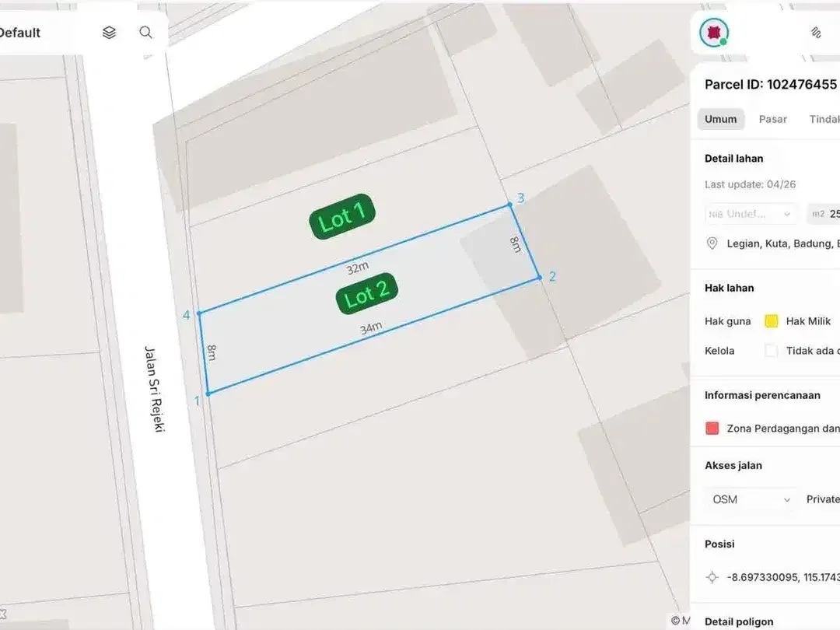This screenshot has width=840, height=630.
Task: Click the Zona Perdagangan text
Action: pyautogui.click(x=783, y=429)
